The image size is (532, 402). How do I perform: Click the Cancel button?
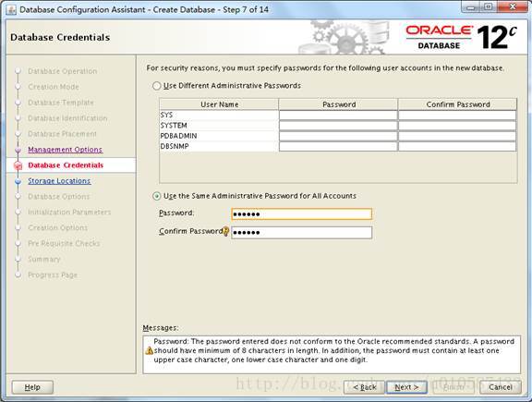[501, 387]
